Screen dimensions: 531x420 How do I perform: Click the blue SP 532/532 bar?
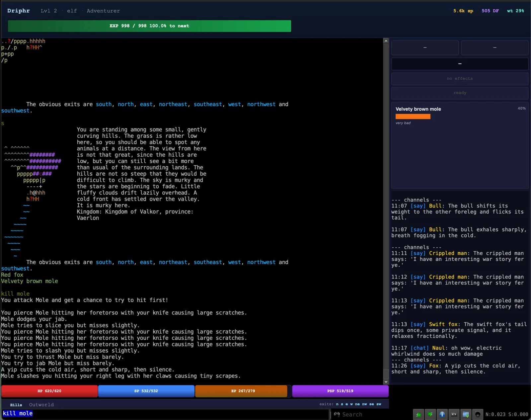click(146, 391)
